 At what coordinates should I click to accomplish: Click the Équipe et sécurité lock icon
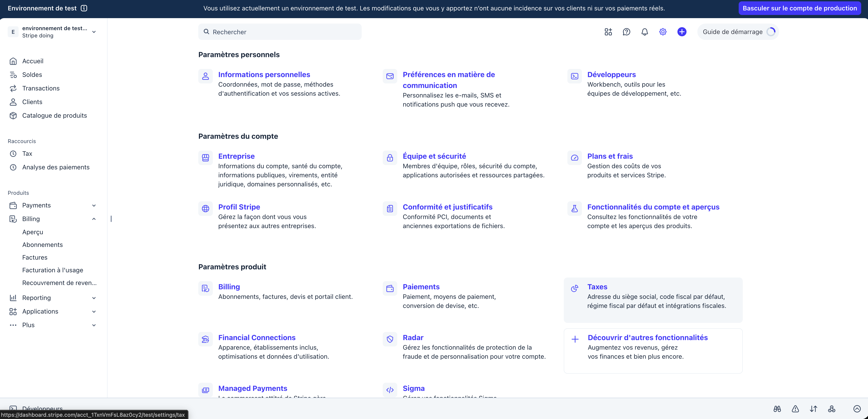pos(390,158)
